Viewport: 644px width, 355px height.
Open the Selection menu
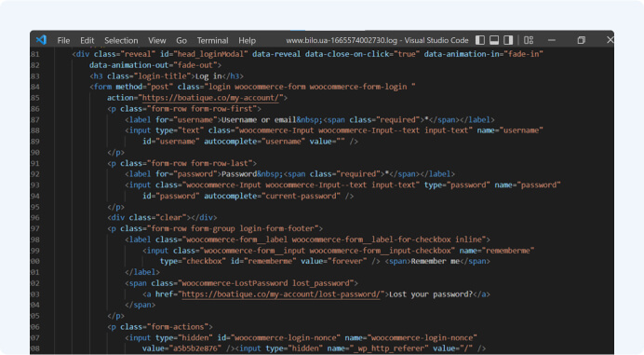tap(121, 40)
